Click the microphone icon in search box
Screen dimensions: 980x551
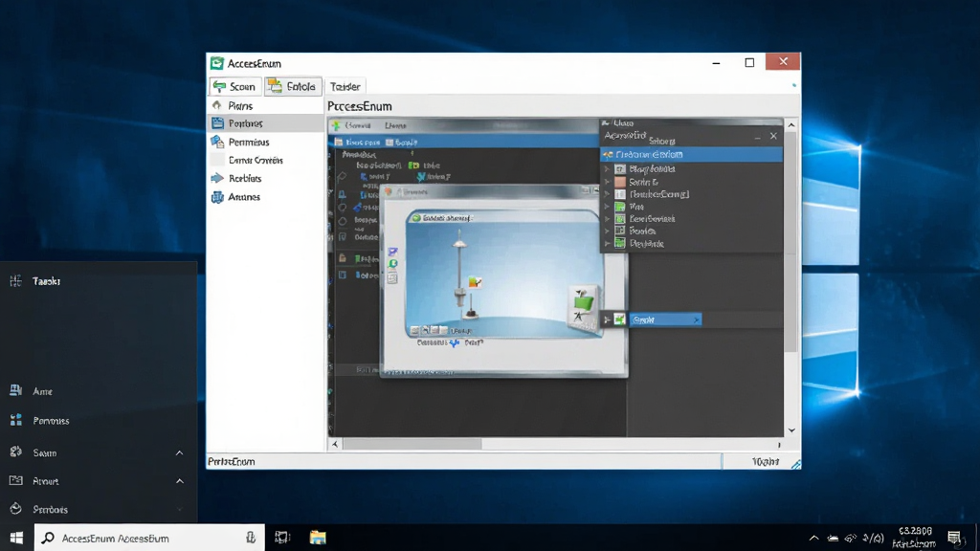click(x=251, y=538)
